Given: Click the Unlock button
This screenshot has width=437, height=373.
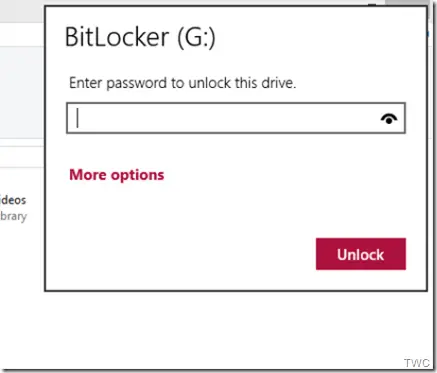Looking at the screenshot, I should [361, 254].
